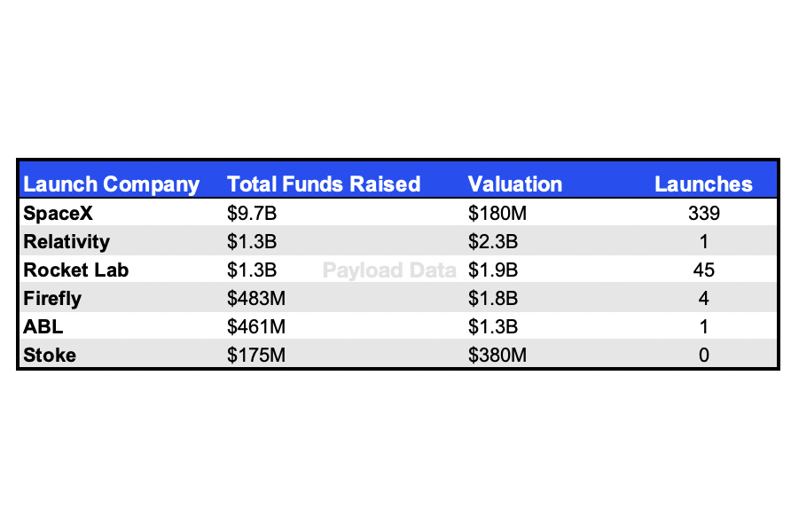
Task: Select Stoke's $380M valuation cell
Action: [x=497, y=356]
